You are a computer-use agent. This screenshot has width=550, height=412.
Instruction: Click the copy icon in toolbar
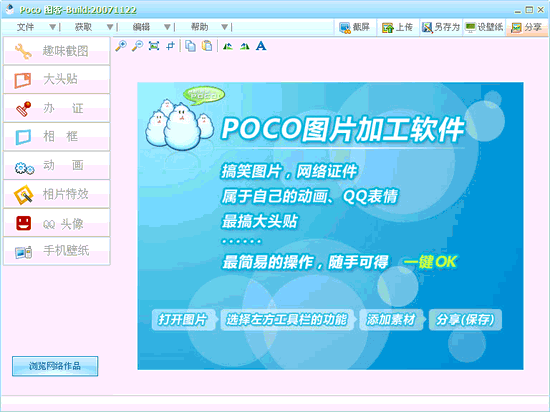pyautogui.click(x=190, y=46)
